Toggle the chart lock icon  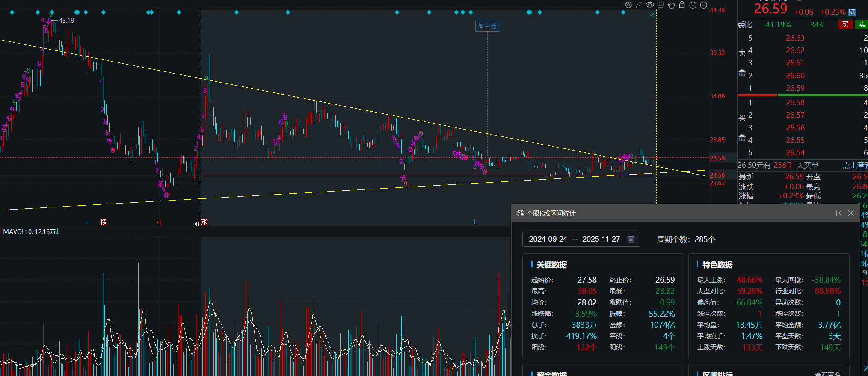682,5
